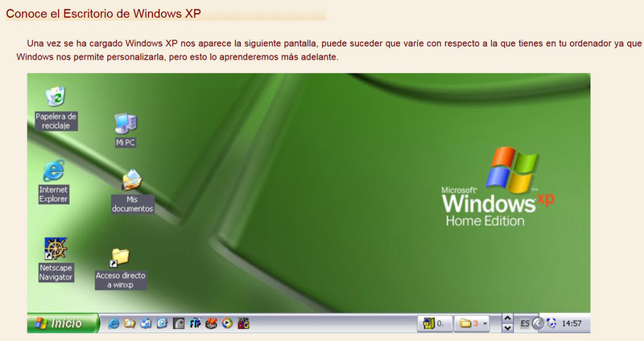
Task: Click the 14:57 system clock
Action: (x=572, y=324)
